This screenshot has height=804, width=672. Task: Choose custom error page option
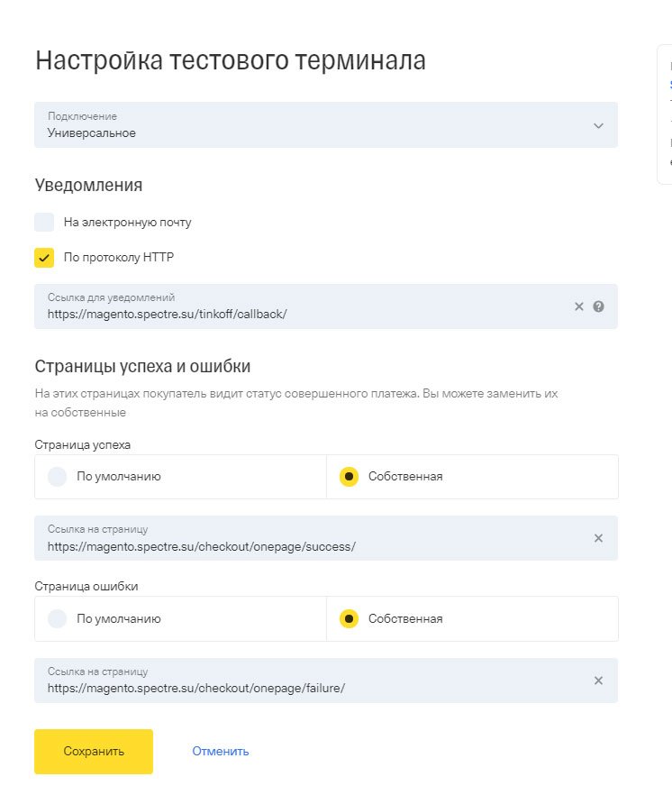pyautogui.click(x=350, y=619)
